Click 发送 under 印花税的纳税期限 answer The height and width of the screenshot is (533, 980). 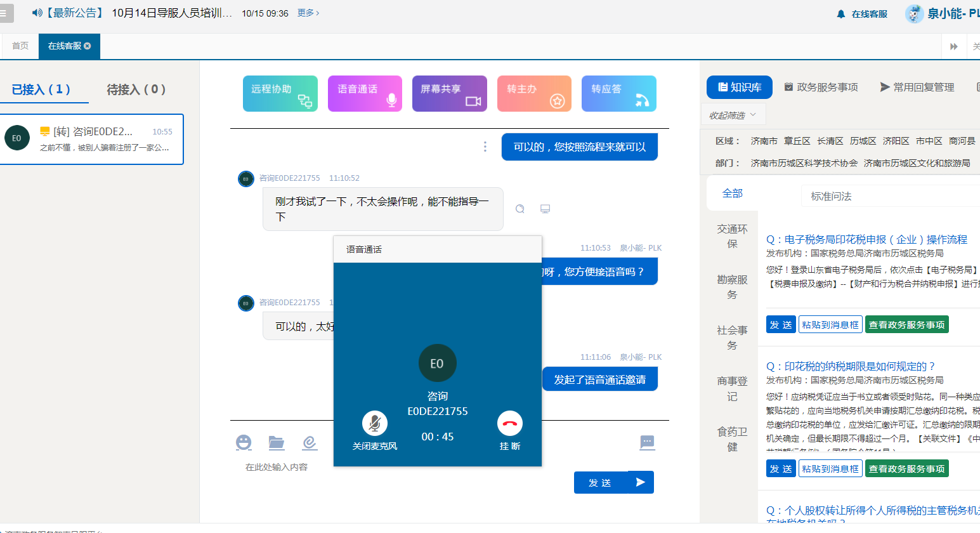pos(781,469)
